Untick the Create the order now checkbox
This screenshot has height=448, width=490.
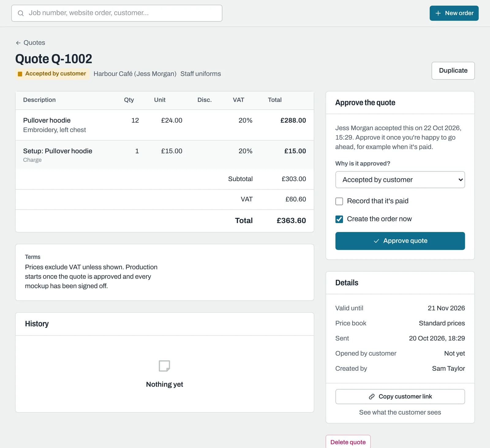click(339, 219)
